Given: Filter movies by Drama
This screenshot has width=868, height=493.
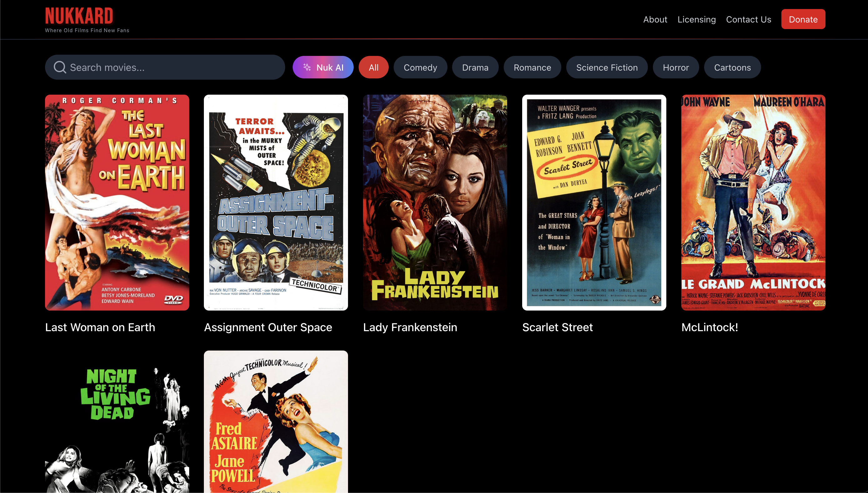Looking at the screenshot, I should pyautogui.click(x=475, y=67).
